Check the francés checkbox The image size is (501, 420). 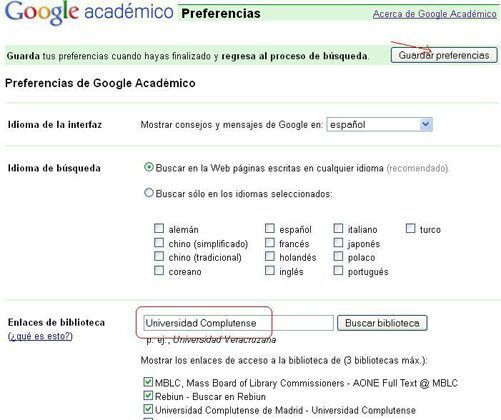(x=270, y=242)
